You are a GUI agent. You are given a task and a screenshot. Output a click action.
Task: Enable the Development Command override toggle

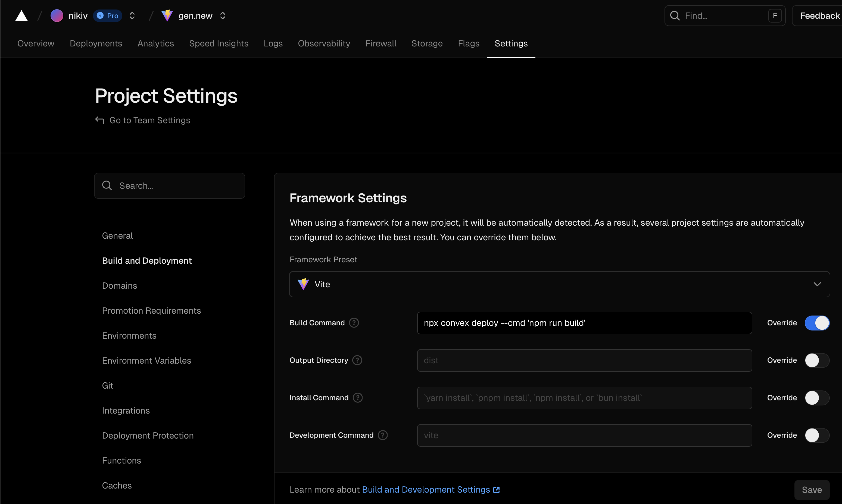point(817,435)
